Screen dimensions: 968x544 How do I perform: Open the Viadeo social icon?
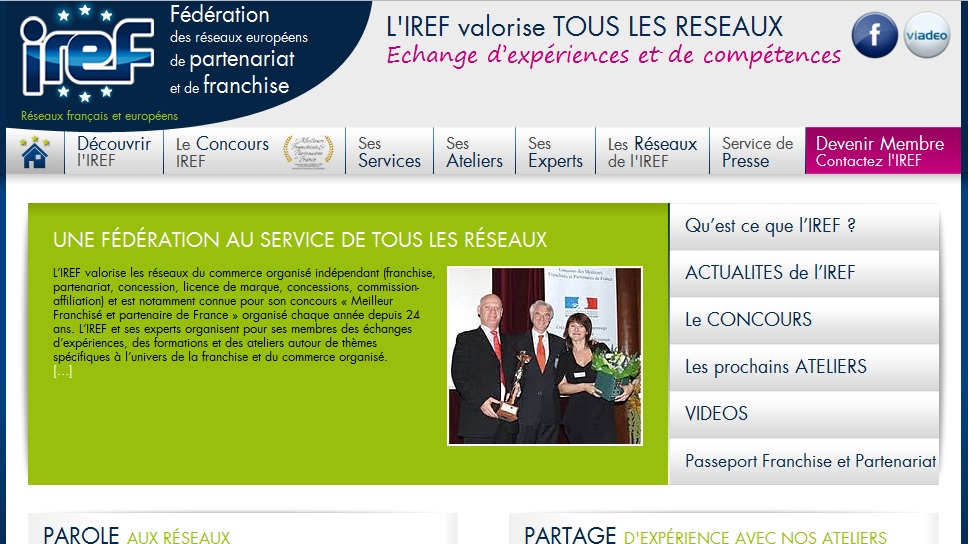pos(926,35)
